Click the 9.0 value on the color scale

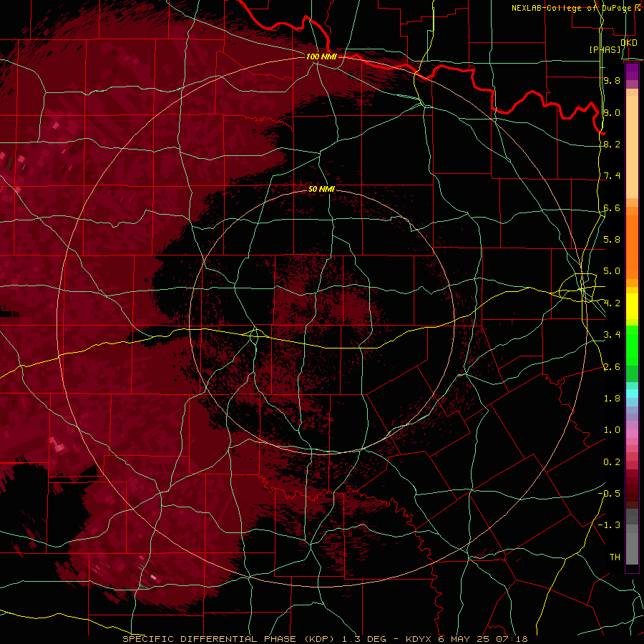612,112
